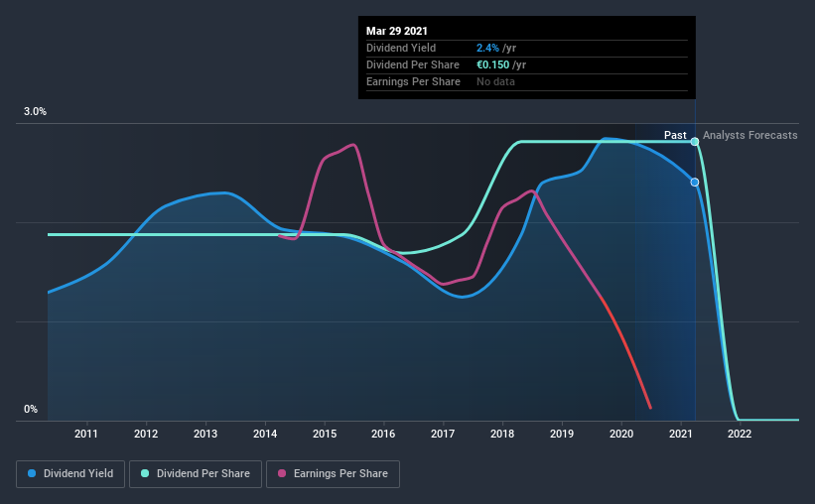Click the 2020 x-axis label
This screenshot has height=504, width=815.
pyautogui.click(x=621, y=434)
